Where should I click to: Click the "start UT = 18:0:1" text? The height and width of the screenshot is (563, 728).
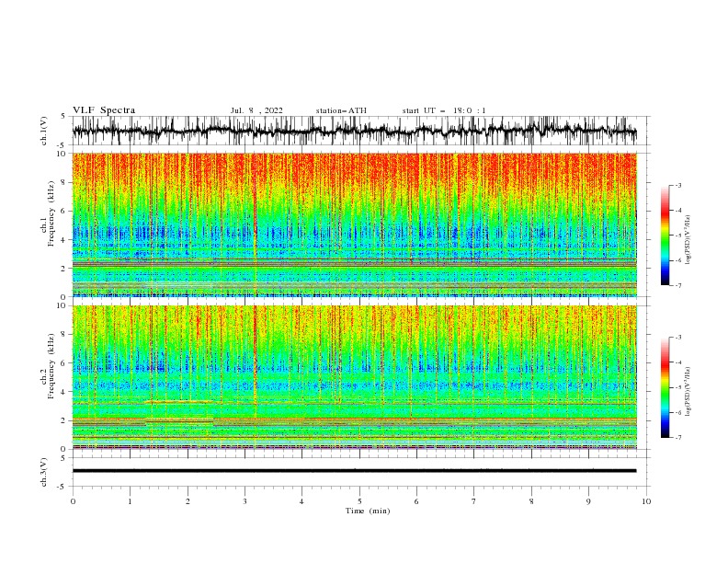[444, 110]
